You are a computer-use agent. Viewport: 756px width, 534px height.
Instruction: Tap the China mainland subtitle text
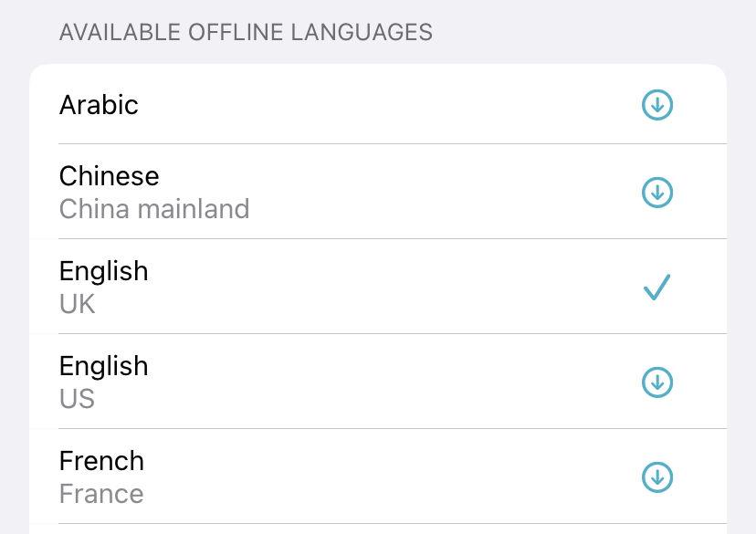154,209
